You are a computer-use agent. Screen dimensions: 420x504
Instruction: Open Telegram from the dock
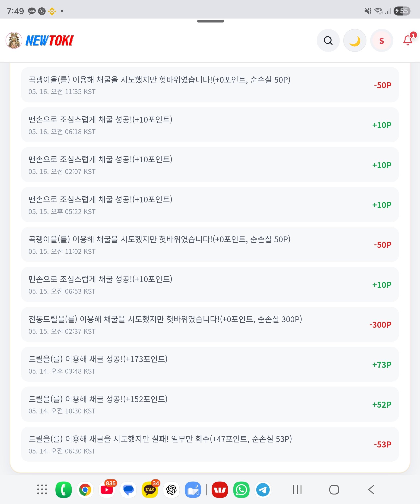click(263, 490)
